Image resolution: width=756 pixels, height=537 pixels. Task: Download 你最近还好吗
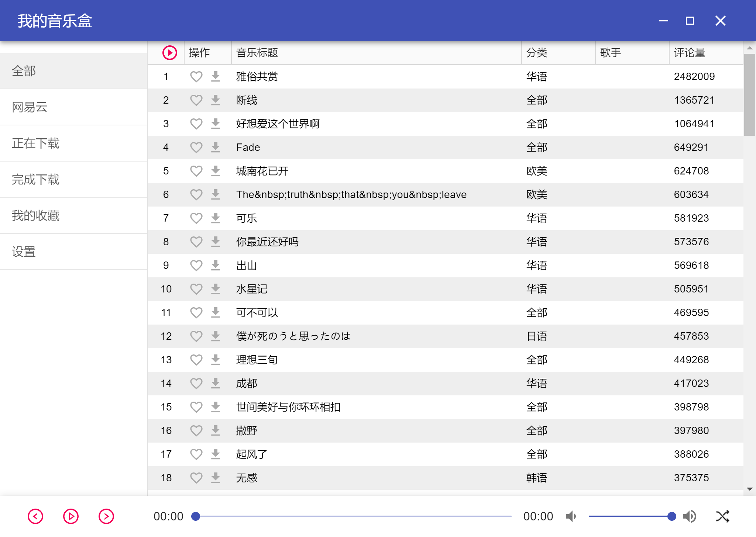[x=216, y=242]
